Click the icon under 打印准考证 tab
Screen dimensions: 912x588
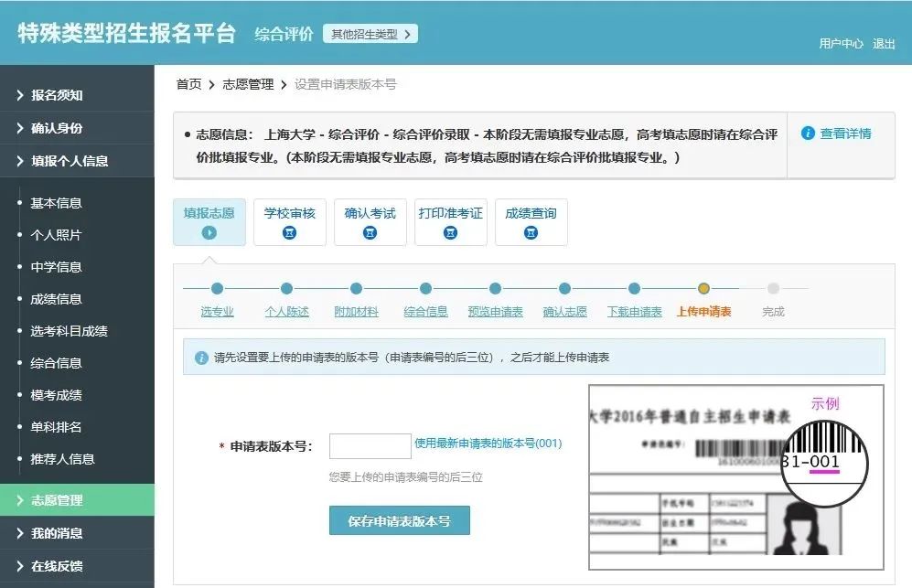coord(450,233)
